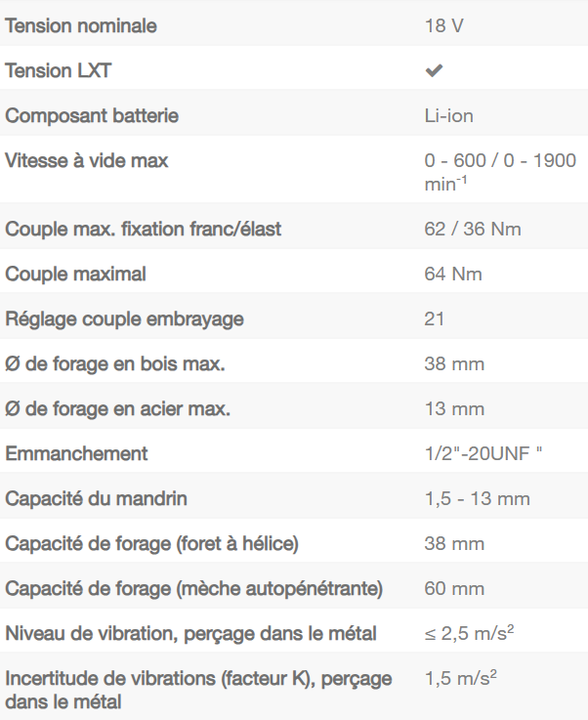Select the 64 Nm value
This screenshot has width=588, height=720.
(453, 274)
